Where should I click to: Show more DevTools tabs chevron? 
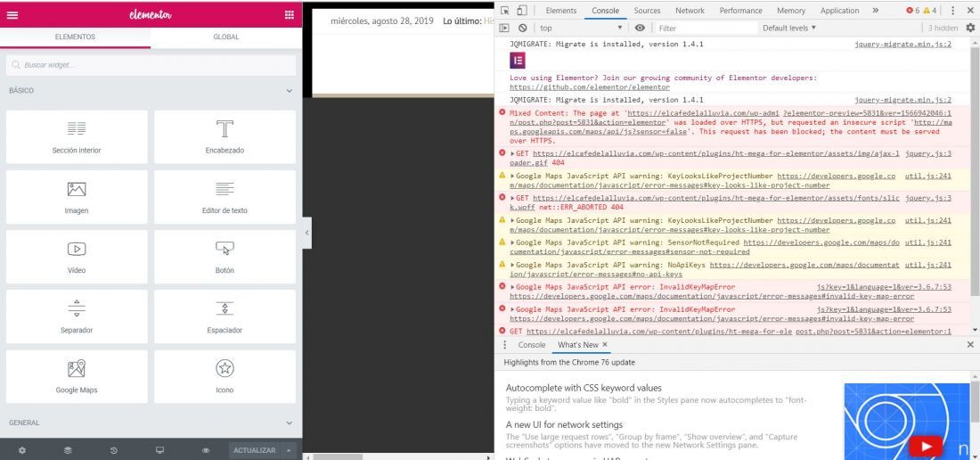click(875, 11)
